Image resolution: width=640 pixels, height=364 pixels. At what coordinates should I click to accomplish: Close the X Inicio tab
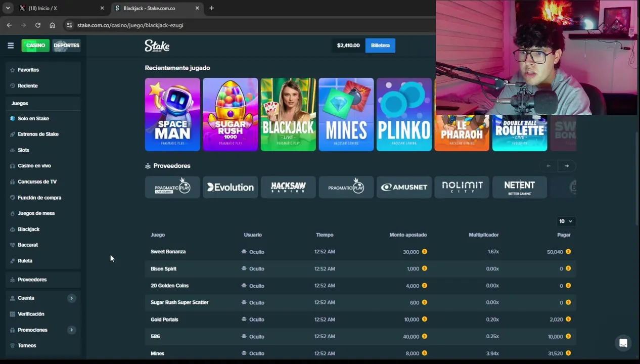(102, 8)
